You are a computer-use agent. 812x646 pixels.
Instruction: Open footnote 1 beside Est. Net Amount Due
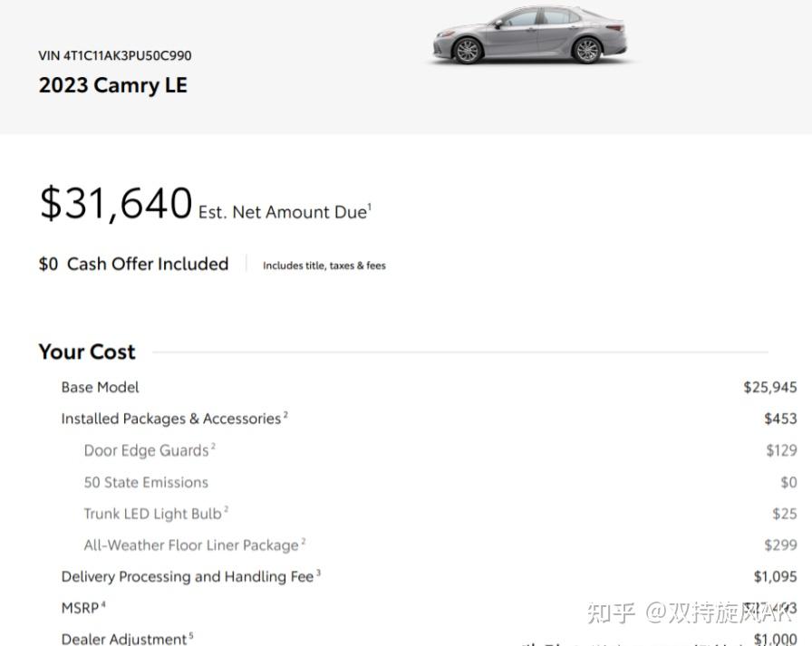(370, 206)
